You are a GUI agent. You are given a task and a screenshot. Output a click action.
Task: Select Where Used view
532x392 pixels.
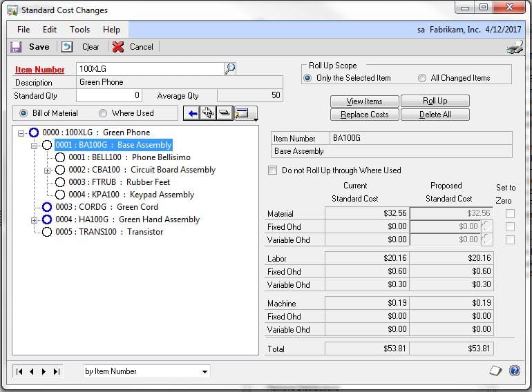[x=103, y=113]
